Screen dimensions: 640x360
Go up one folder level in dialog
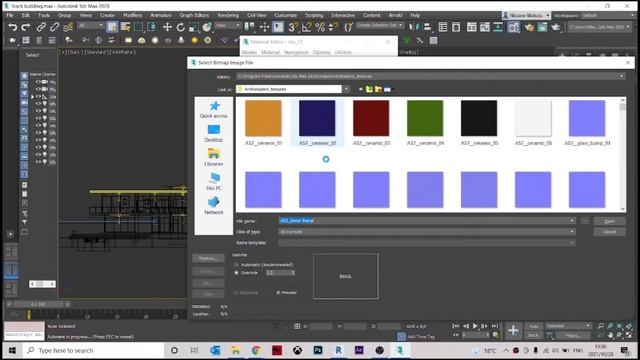[369, 89]
